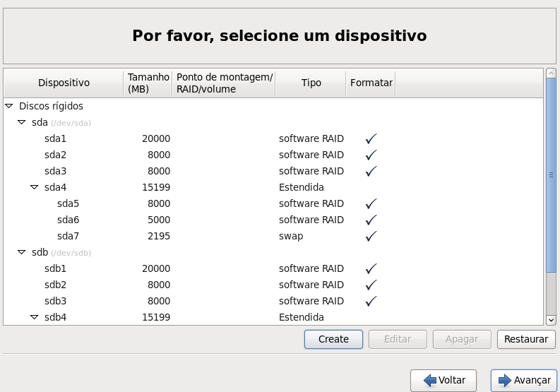Click the Create button
The width and height of the screenshot is (560, 392).
click(x=333, y=339)
